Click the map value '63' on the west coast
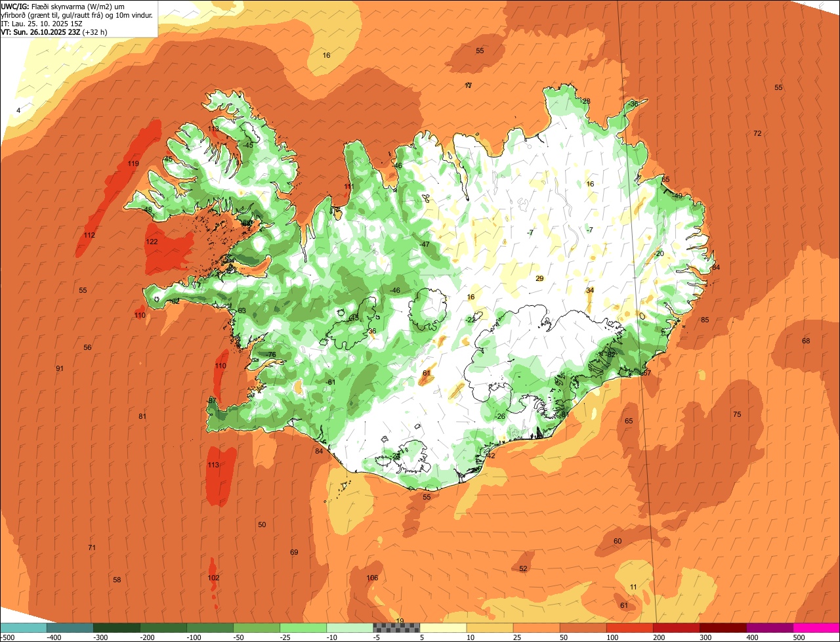 click(241, 310)
